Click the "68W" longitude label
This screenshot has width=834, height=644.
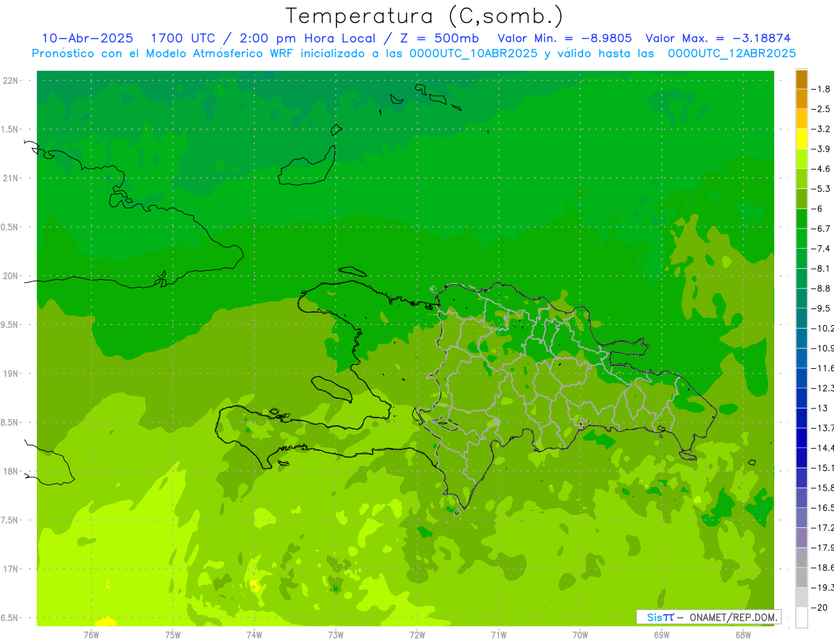743,635
